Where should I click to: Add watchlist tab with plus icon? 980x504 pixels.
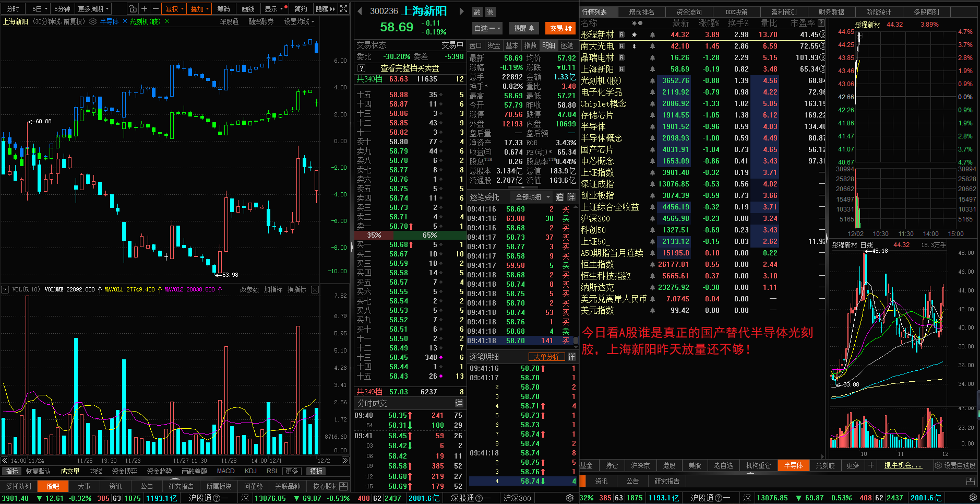(871, 465)
